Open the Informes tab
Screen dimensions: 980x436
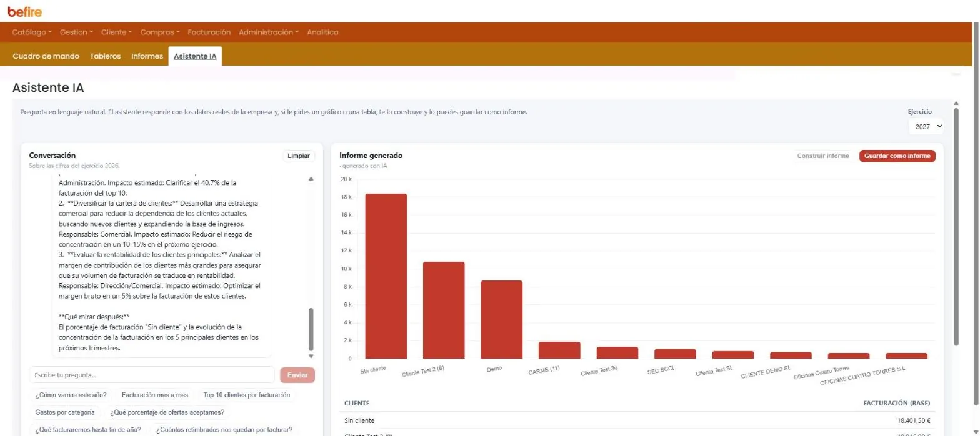(147, 56)
